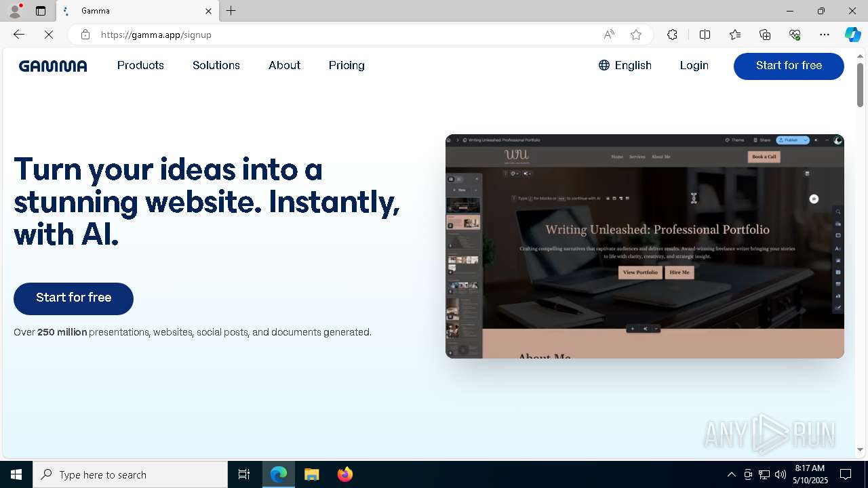Viewport: 868px width, 488px height.
Task: Click Book a Call in preview
Action: (x=764, y=157)
